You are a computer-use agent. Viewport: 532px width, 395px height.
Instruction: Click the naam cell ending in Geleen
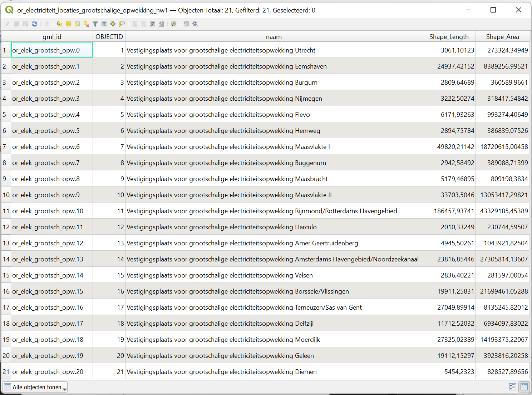point(274,355)
